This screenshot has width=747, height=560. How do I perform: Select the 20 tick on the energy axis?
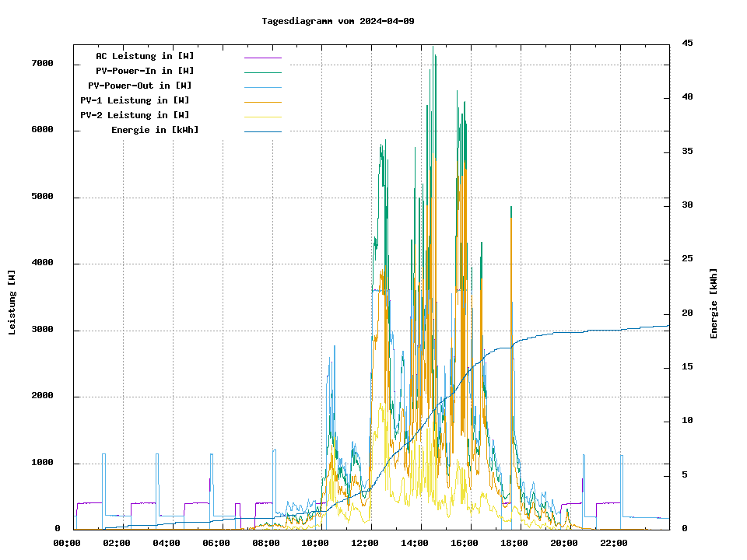coord(687,313)
